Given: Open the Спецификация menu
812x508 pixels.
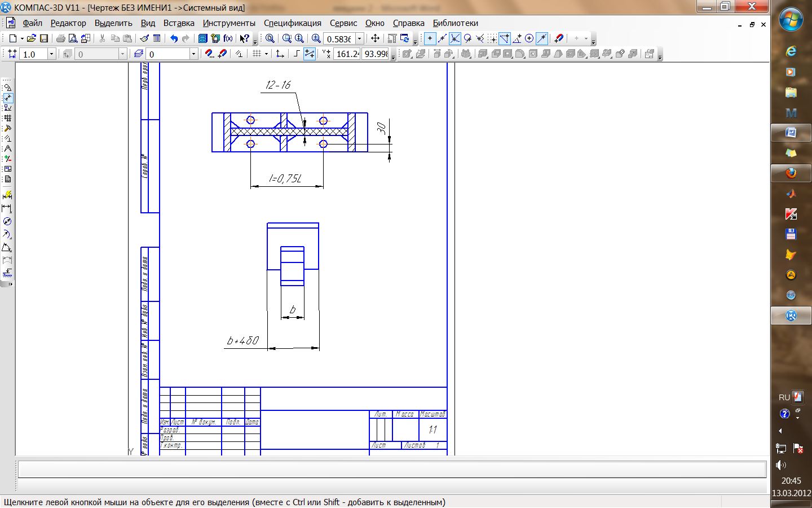Looking at the screenshot, I should point(292,23).
